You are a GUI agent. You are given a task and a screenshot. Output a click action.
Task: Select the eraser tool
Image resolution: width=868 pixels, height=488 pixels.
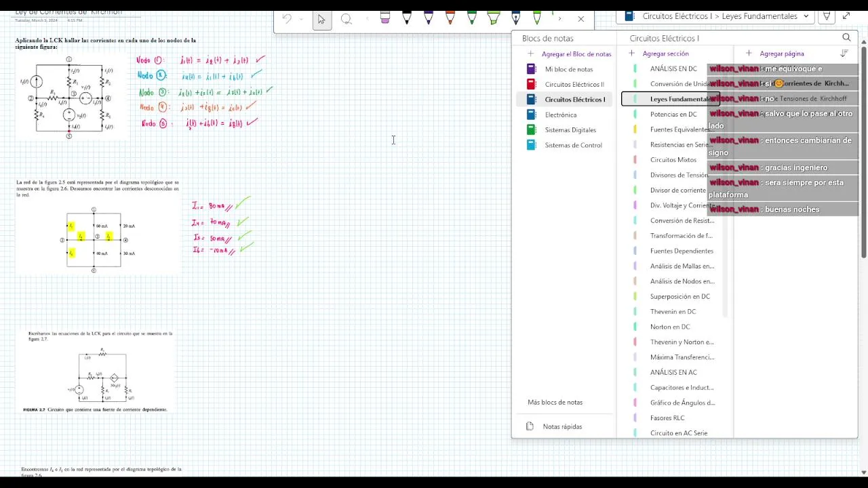[385, 18]
